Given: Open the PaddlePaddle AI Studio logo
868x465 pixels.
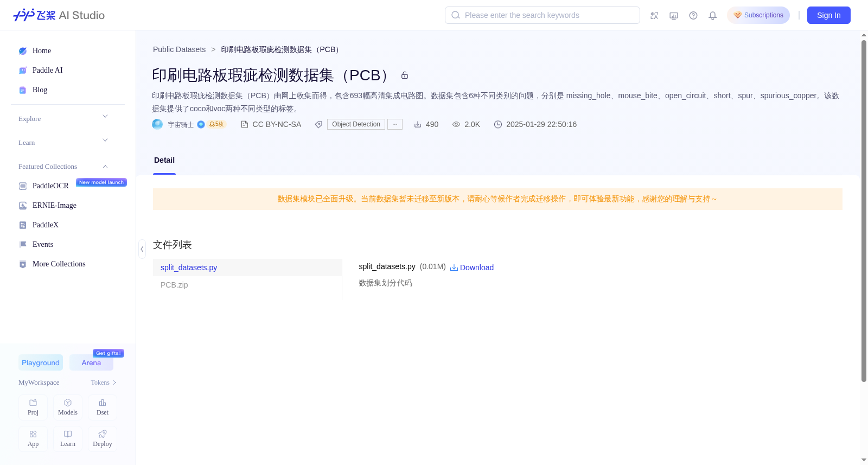Looking at the screenshot, I should (x=59, y=15).
